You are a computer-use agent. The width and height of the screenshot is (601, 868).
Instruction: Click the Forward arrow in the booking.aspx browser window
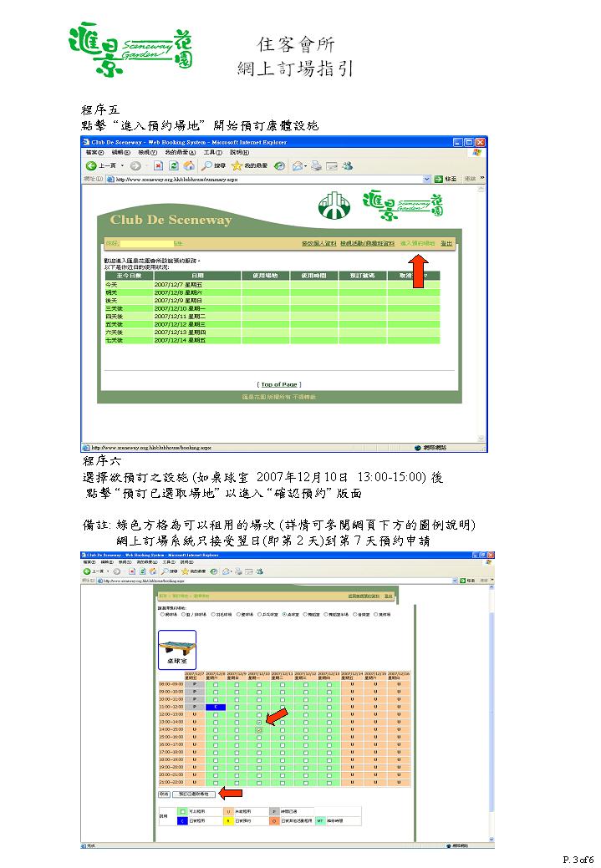[116, 571]
